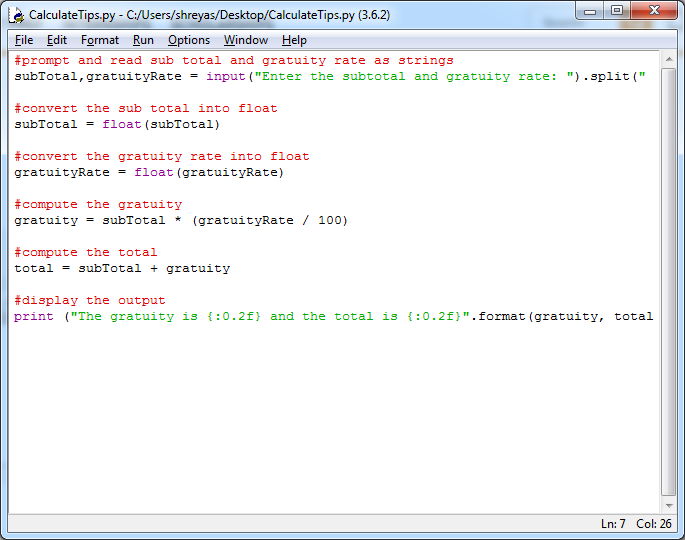Click the '#compute the gratuity' comment
Screen dimensions: 685x540
pos(98,204)
